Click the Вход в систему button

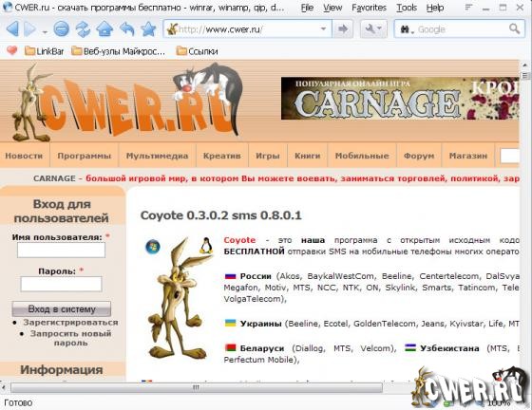[x=62, y=308]
